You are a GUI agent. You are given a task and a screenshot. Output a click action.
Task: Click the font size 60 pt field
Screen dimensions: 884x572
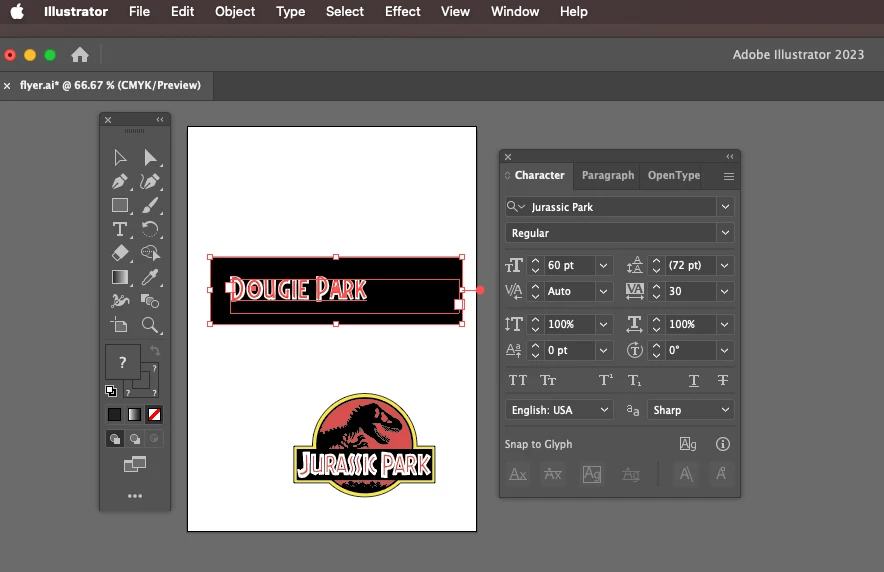tap(569, 265)
